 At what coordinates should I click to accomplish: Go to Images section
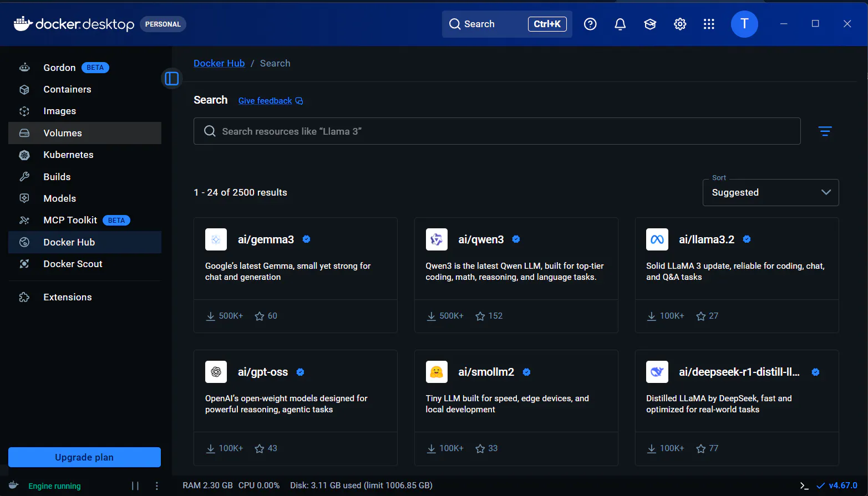coord(85,111)
